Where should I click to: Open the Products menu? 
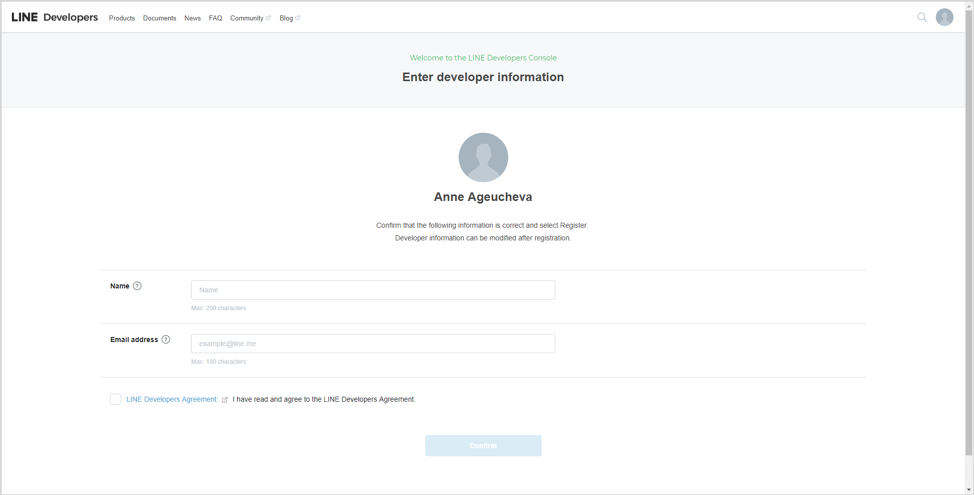click(x=122, y=18)
